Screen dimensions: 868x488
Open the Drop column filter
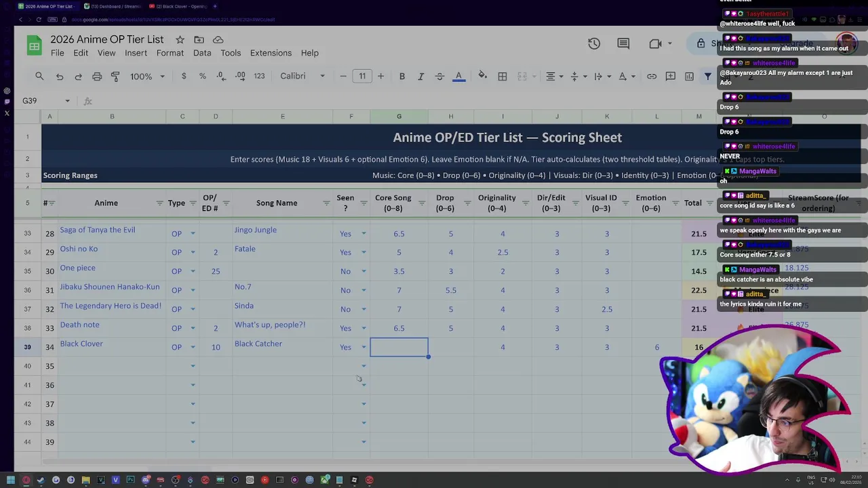pos(467,203)
